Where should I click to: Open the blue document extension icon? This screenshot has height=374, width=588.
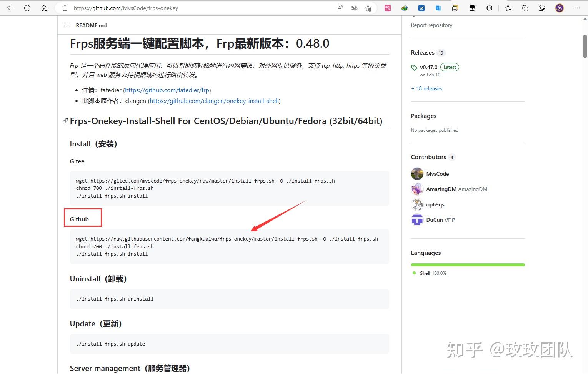click(438, 8)
